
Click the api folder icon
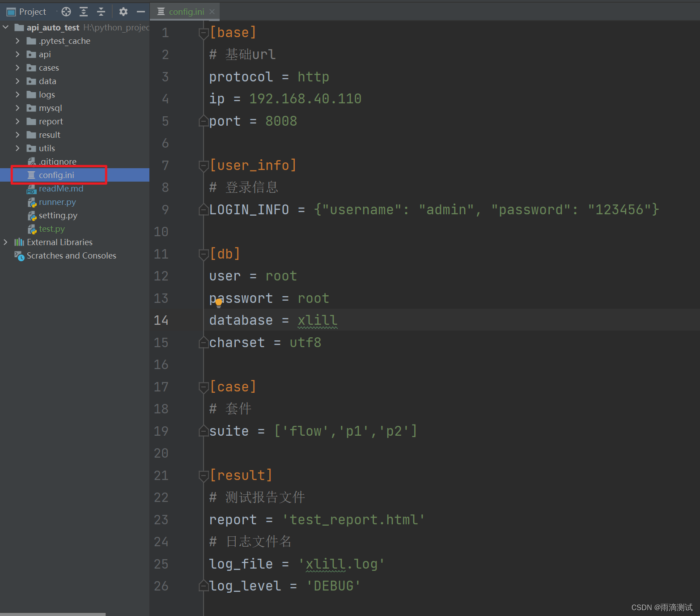click(31, 54)
